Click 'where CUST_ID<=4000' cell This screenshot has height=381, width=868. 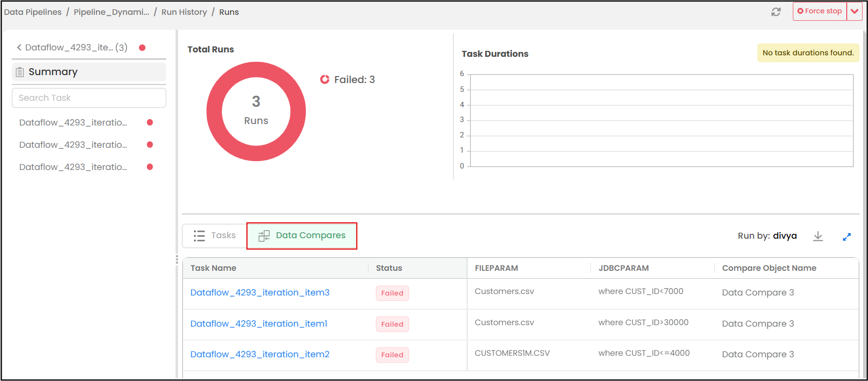(x=644, y=353)
